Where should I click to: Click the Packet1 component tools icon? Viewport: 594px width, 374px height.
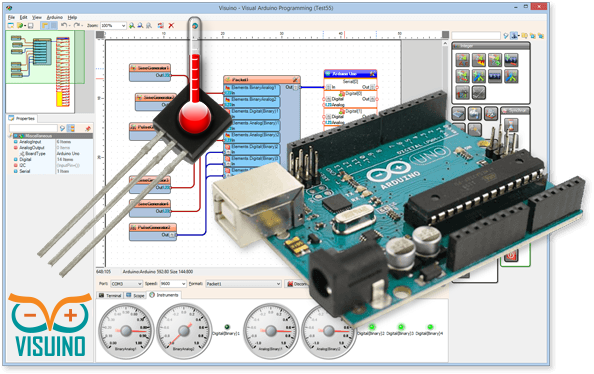(295, 80)
